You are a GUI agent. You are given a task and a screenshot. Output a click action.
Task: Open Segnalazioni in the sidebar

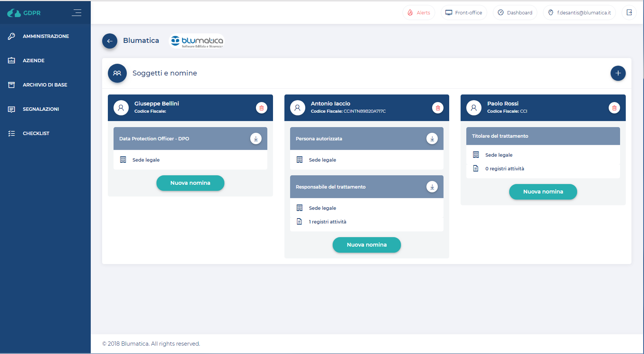(x=41, y=109)
